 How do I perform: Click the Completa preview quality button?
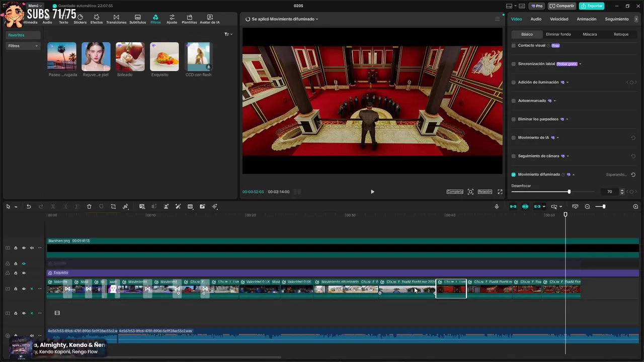[455, 192]
